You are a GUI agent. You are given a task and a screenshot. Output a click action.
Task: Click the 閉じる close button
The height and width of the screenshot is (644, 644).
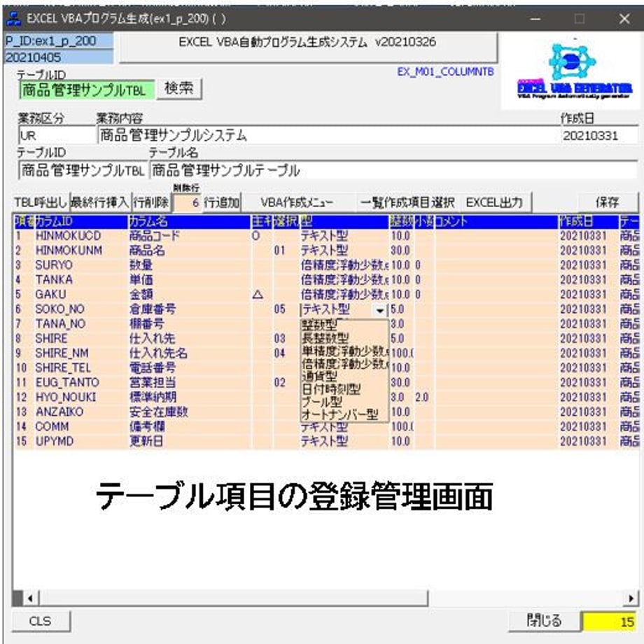(544, 621)
